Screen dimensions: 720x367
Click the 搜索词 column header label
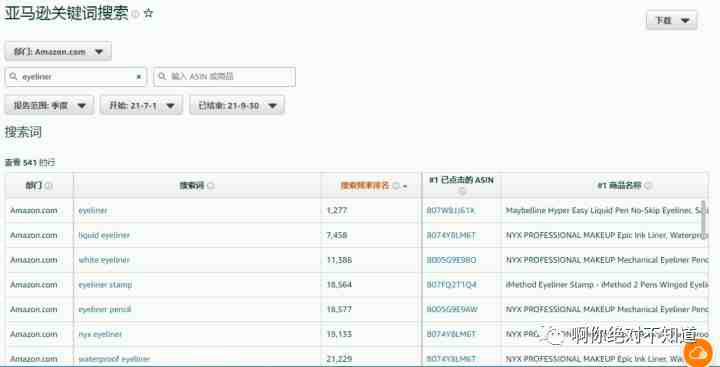(x=192, y=186)
